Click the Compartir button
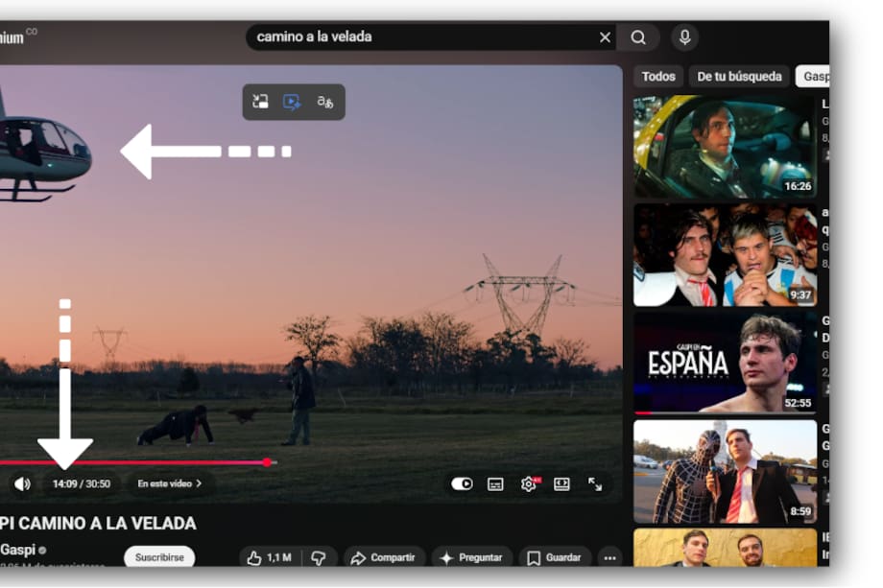 click(383, 557)
